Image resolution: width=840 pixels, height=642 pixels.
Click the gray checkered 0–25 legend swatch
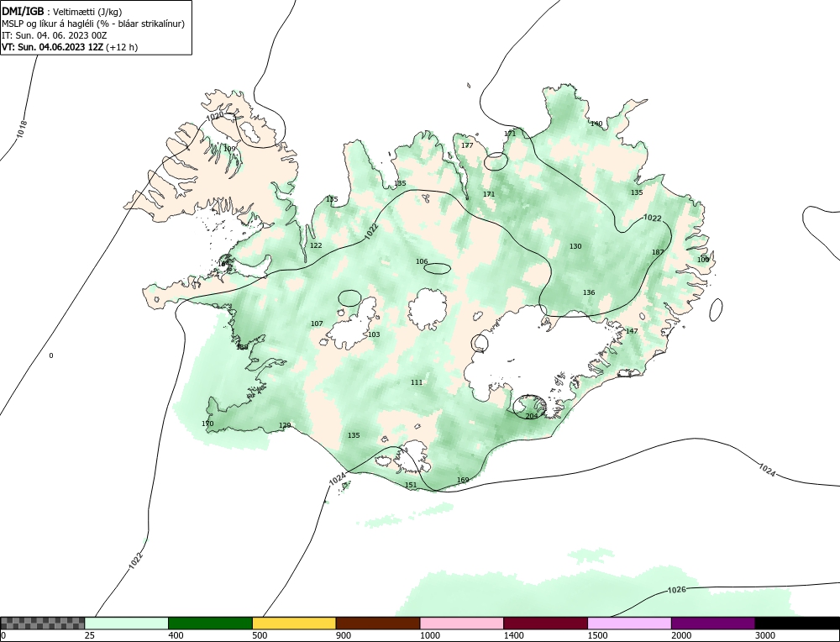point(42,624)
